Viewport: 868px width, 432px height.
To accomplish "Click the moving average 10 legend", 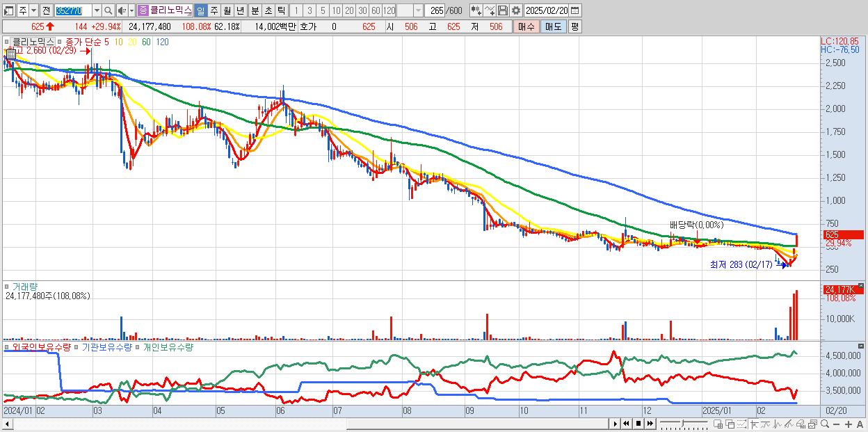I will [119, 42].
